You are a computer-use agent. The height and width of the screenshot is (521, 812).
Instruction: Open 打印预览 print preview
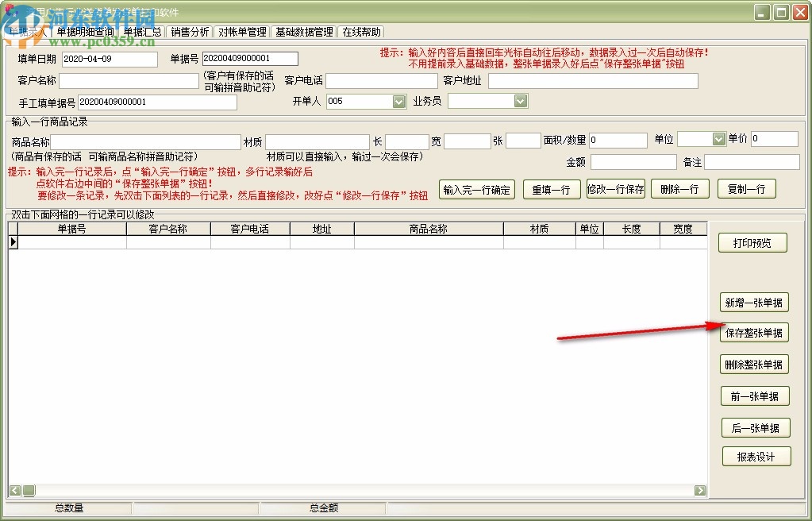pos(752,243)
